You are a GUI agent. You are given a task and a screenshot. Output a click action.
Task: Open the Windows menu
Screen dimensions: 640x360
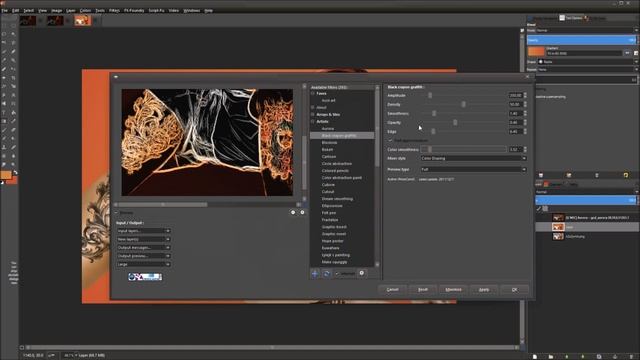(191, 11)
